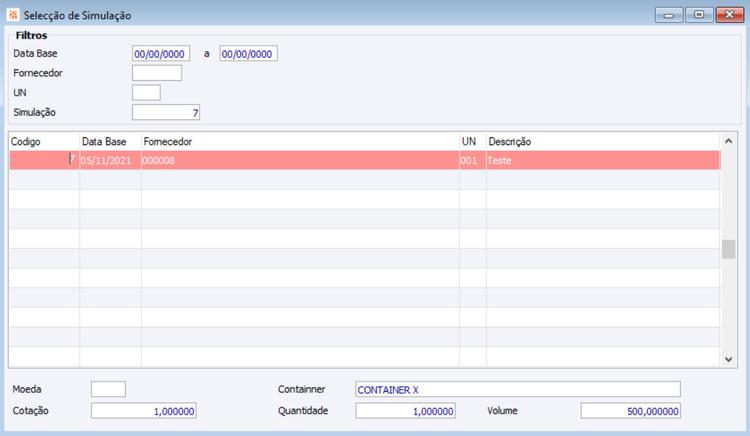Click the Data Base start date field
The image size is (750, 436).
(x=161, y=54)
